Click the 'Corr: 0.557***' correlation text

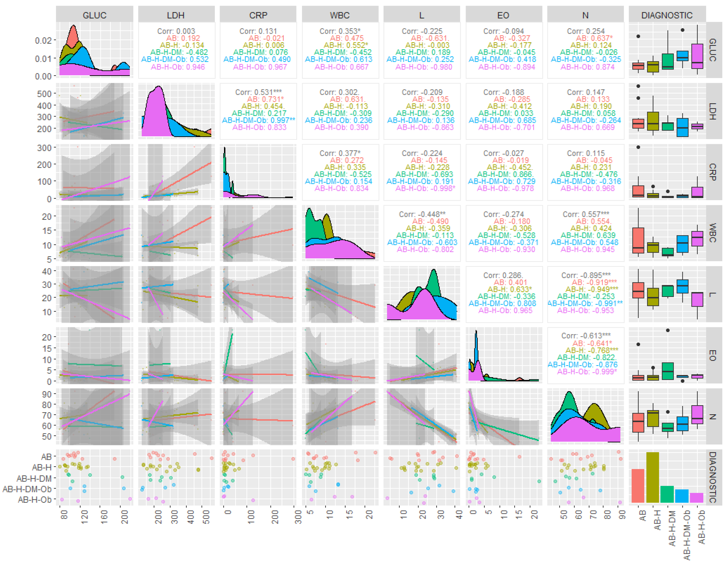pyautogui.click(x=586, y=214)
